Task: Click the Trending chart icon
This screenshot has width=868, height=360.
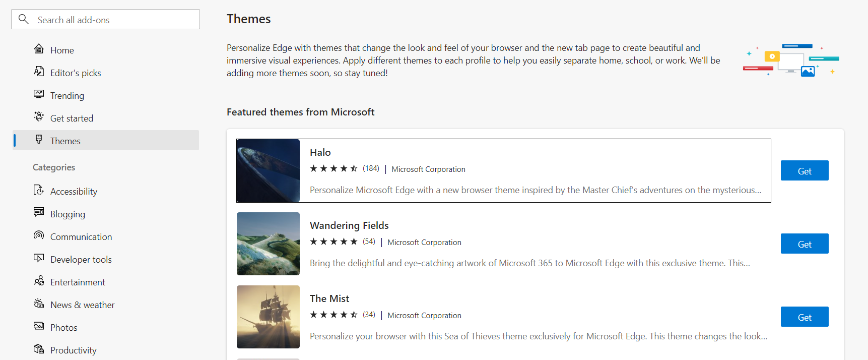Action: pos(39,95)
